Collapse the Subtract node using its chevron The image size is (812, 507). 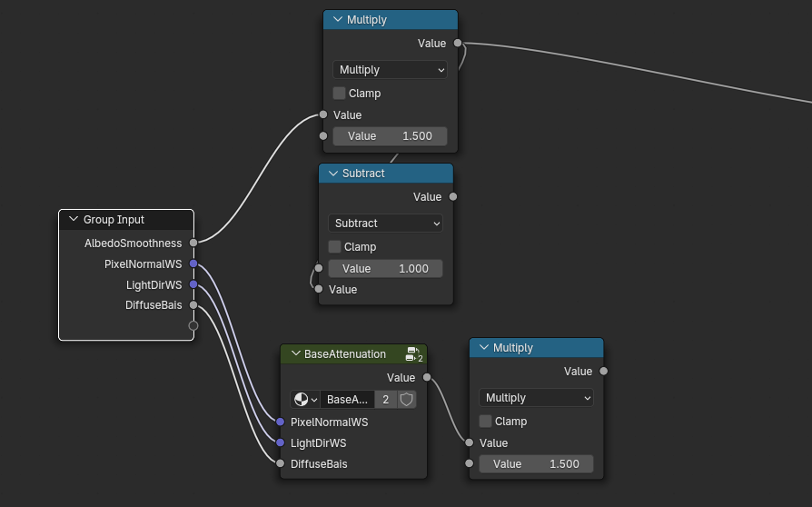pyautogui.click(x=332, y=174)
